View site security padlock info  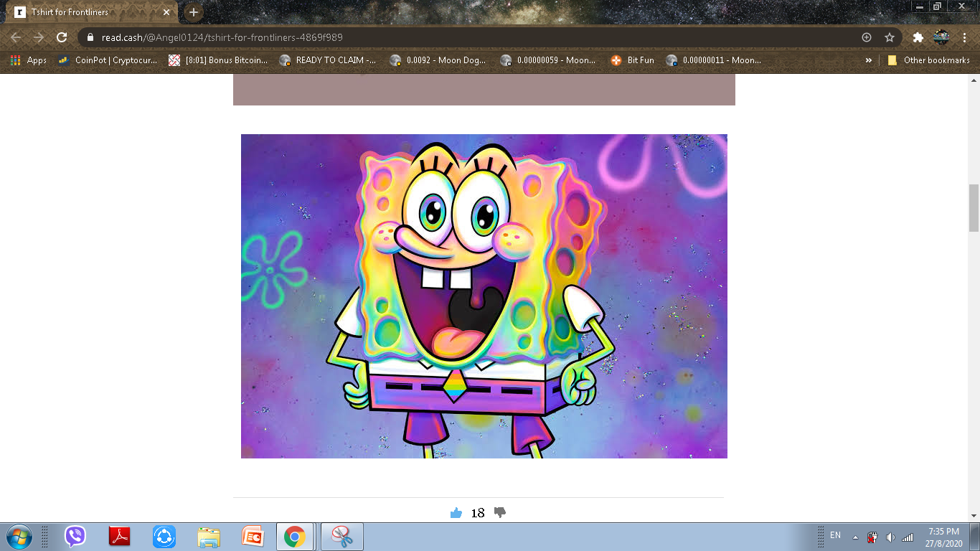90,37
